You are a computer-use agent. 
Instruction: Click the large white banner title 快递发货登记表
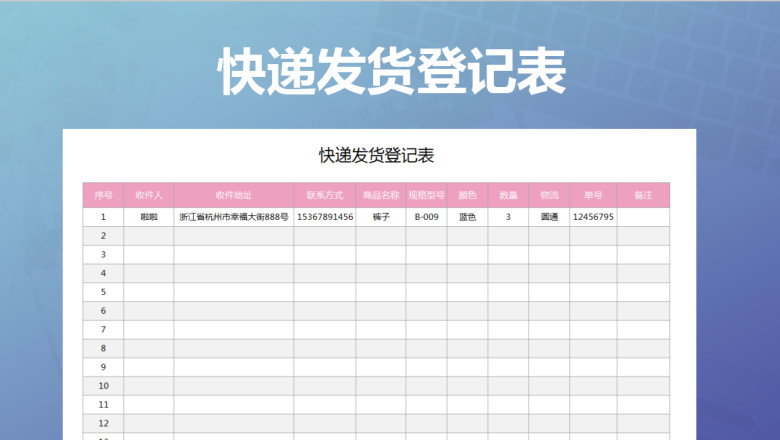pyautogui.click(x=391, y=71)
